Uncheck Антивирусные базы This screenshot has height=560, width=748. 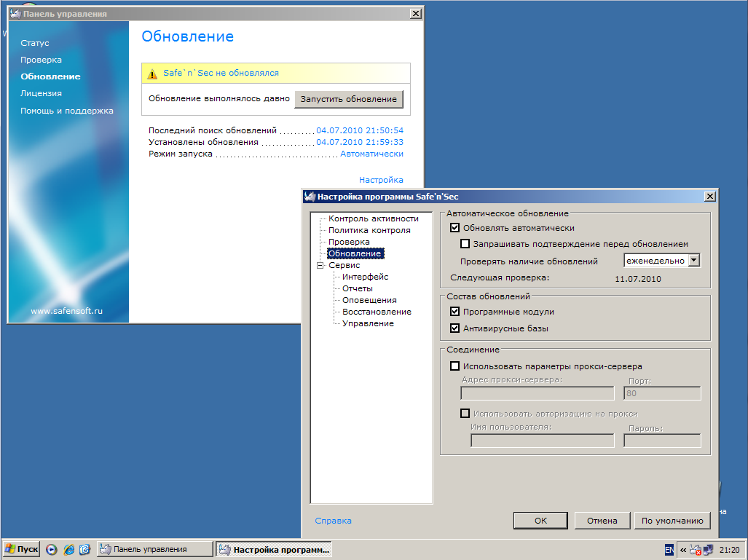point(455,328)
